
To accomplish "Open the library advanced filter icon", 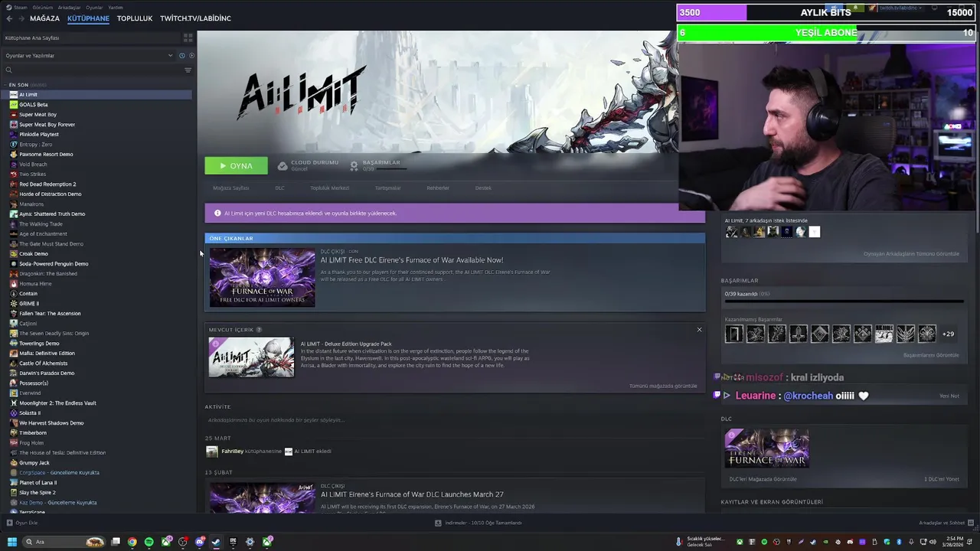I will tap(188, 70).
